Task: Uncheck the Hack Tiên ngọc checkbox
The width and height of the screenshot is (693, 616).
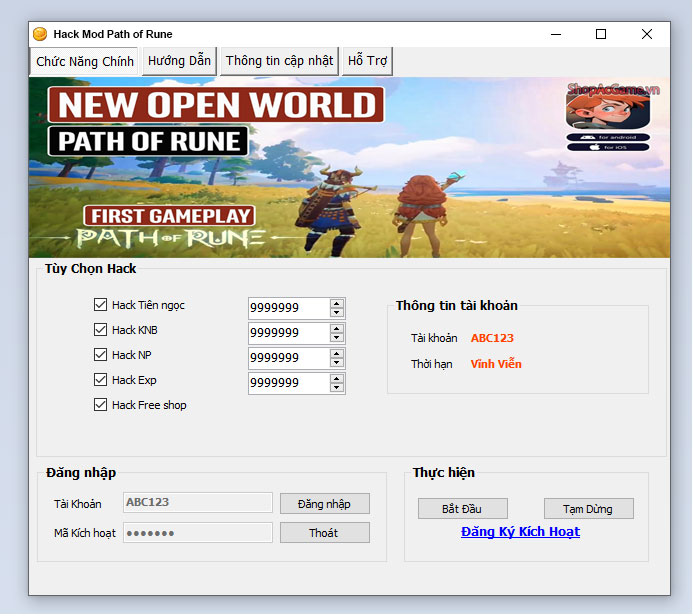Action: pyautogui.click(x=100, y=305)
